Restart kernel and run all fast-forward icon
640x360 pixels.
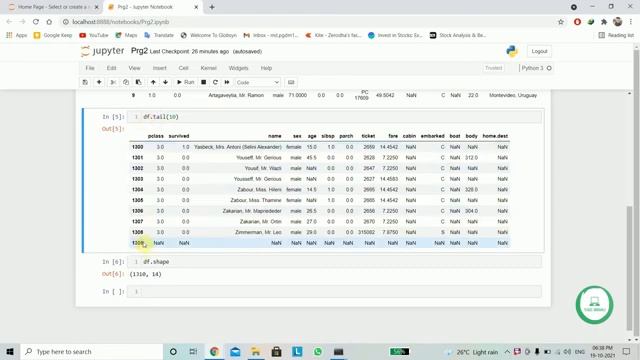click(x=227, y=82)
